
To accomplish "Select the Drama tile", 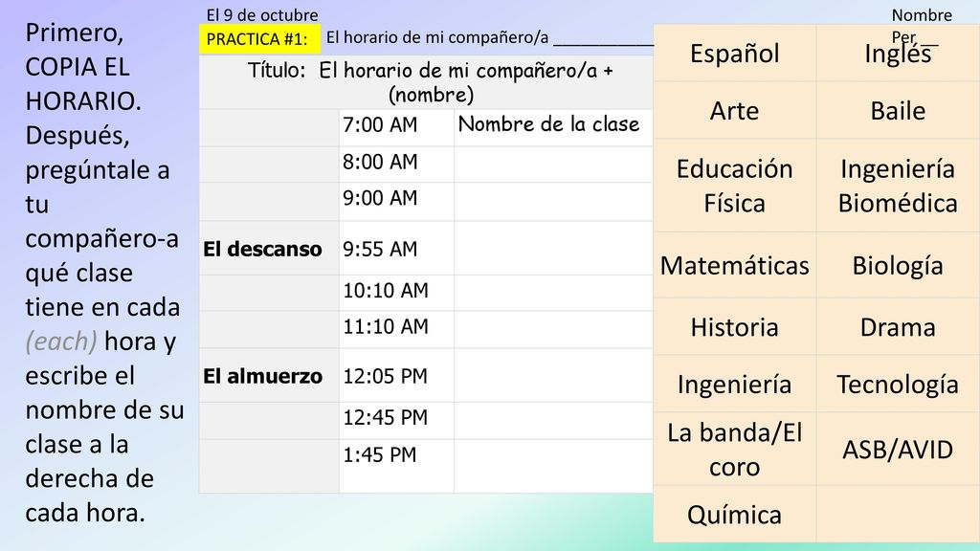I will tap(898, 327).
